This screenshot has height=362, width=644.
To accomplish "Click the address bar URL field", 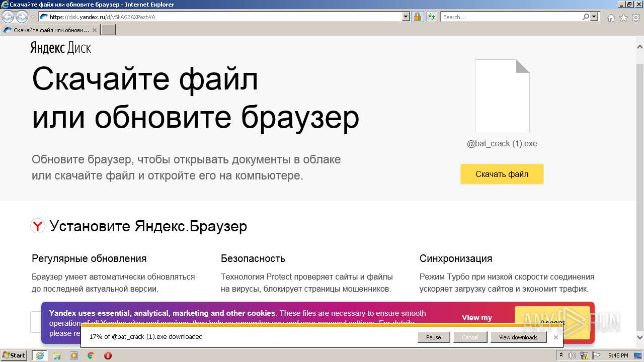I will (x=220, y=17).
